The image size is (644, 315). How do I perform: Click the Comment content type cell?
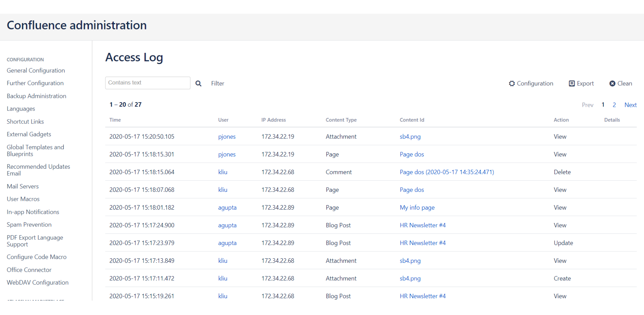coord(338,172)
